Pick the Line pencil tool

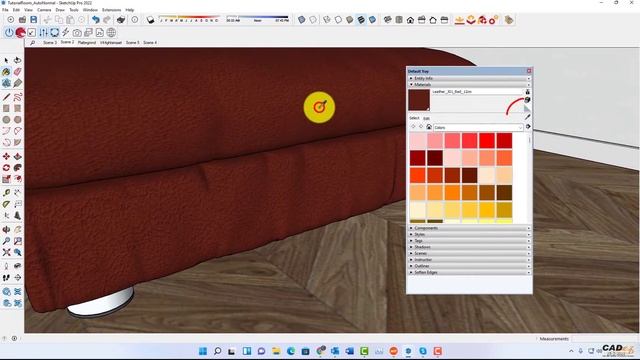click(6, 97)
